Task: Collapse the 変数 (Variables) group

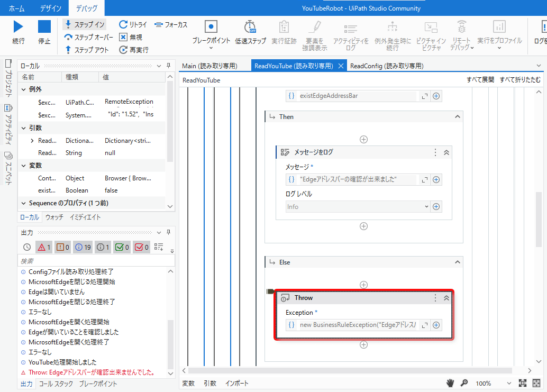Action: coord(23,166)
